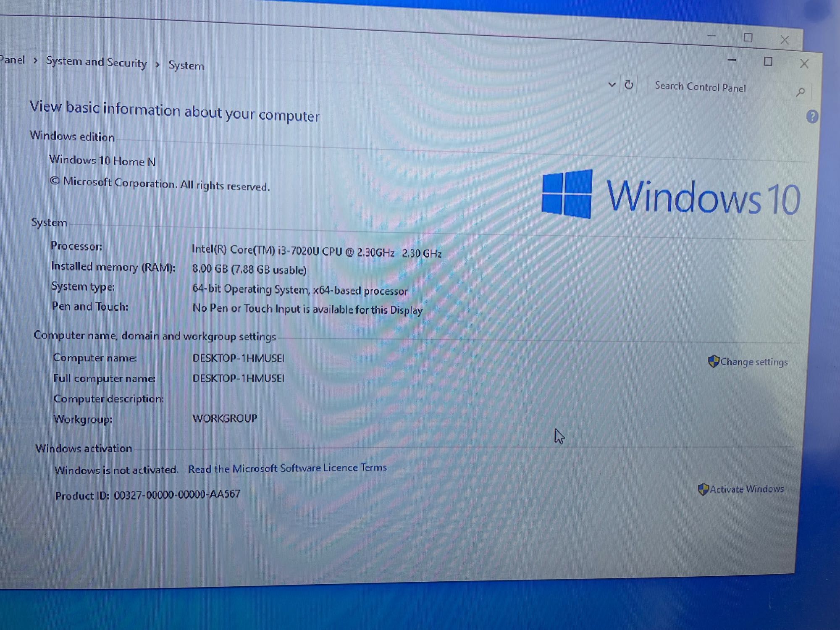840x630 pixels.
Task: Click the Product ID 00327-00000-00000-AA567 text
Action: pos(148,495)
